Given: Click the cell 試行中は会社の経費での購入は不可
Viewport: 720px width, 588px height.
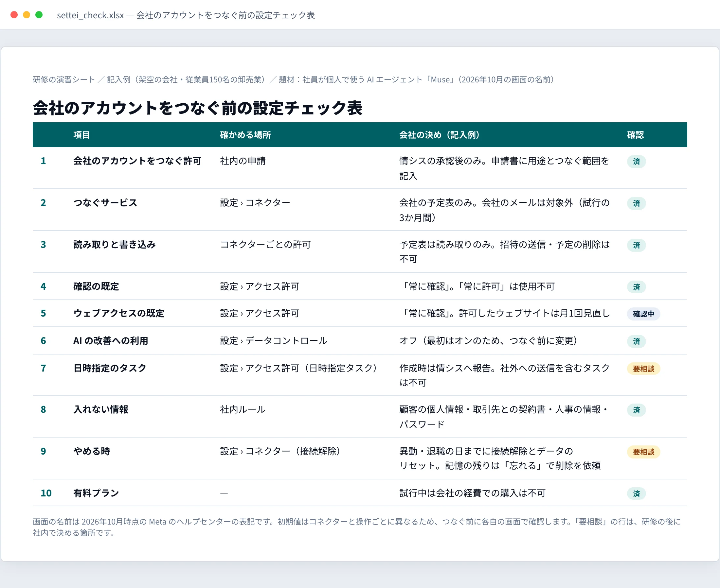Looking at the screenshot, I should [x=473, y=493].
